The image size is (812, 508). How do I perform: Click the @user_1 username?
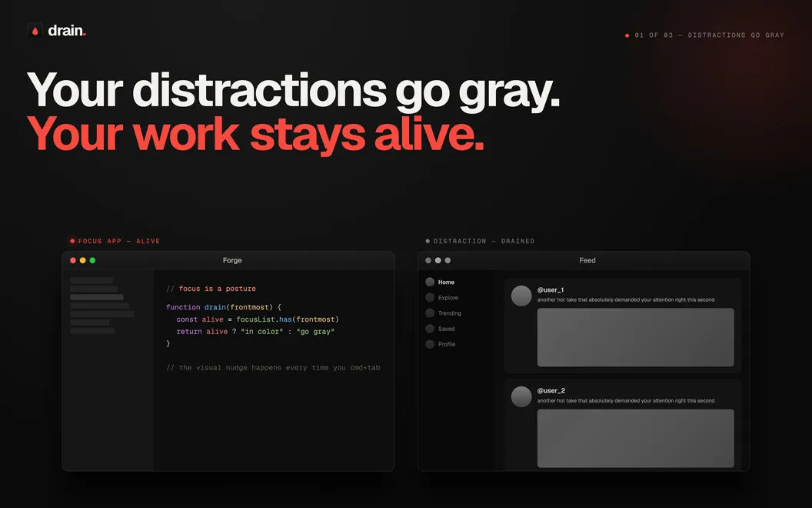click(551, 289)
